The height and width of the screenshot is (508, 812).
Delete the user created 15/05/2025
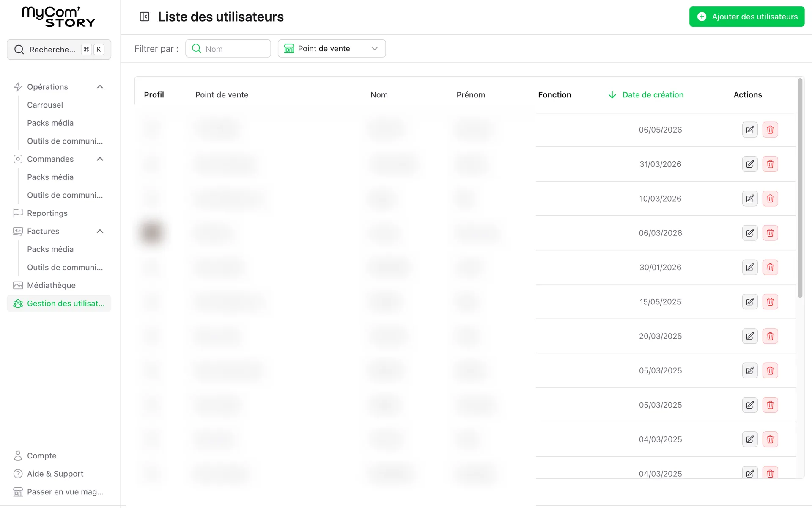[x=770, y=301]
